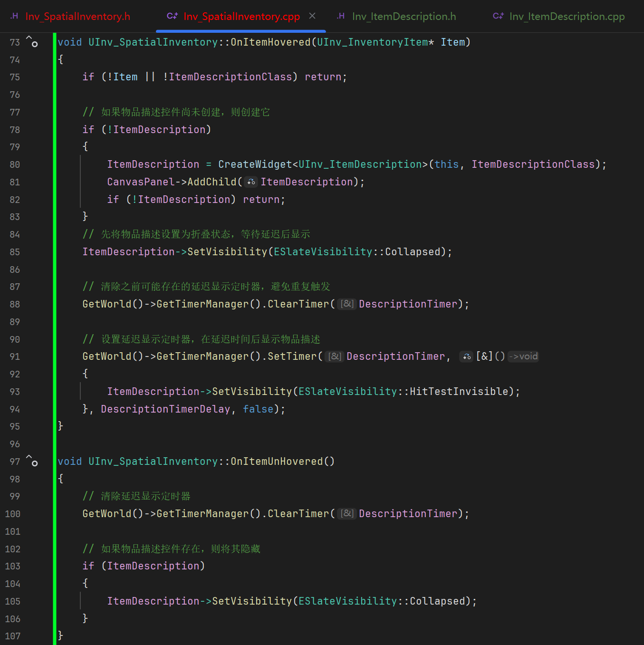Click the ->void return type hint

[523, 356]
